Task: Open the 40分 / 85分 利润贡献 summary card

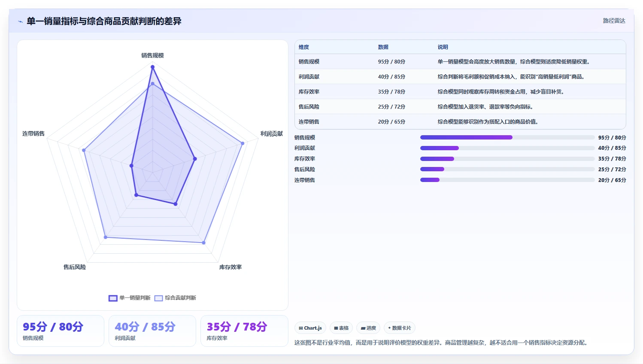Action: click(152, 331)
